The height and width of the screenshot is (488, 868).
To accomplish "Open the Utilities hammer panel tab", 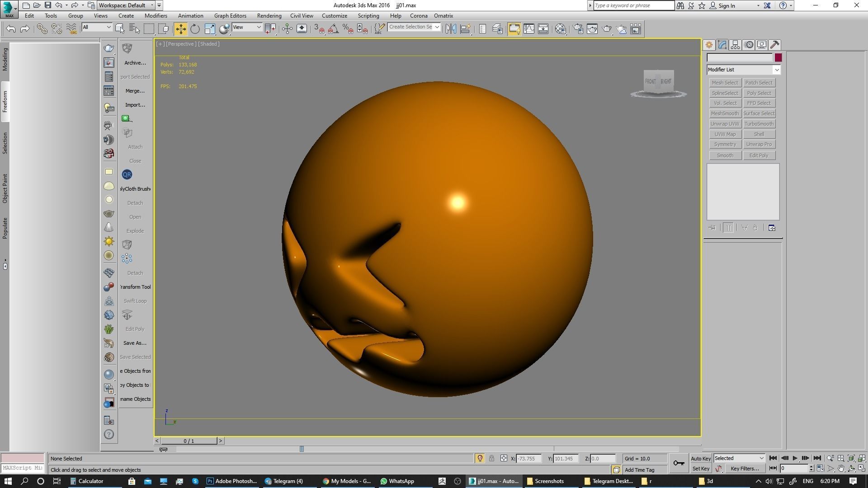I will pyautogui.click(x=775, y=45).
